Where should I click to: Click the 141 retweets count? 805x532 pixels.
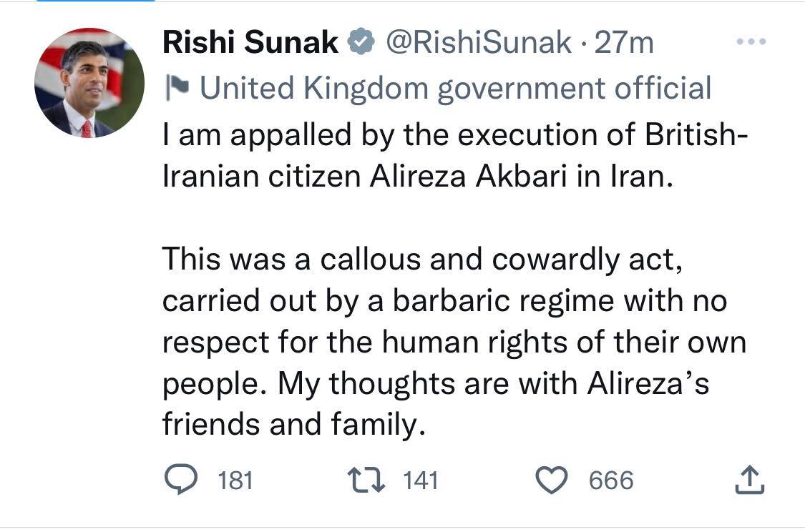420,481
